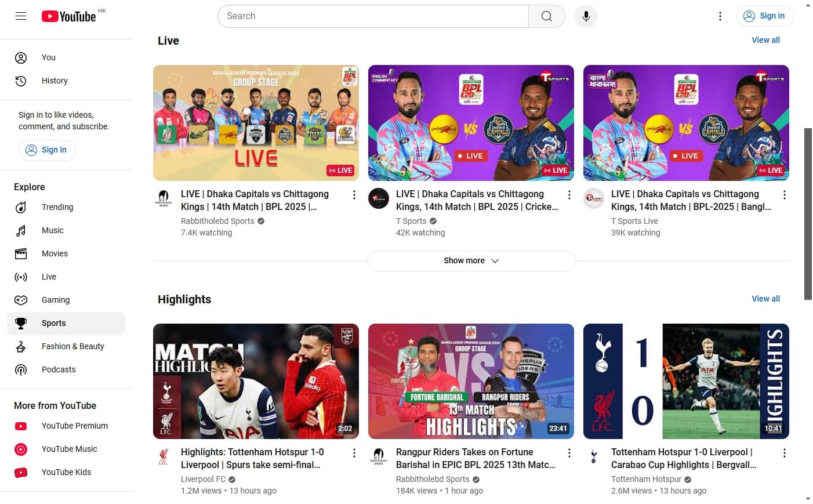Open the Trending section

click(57, 207)
